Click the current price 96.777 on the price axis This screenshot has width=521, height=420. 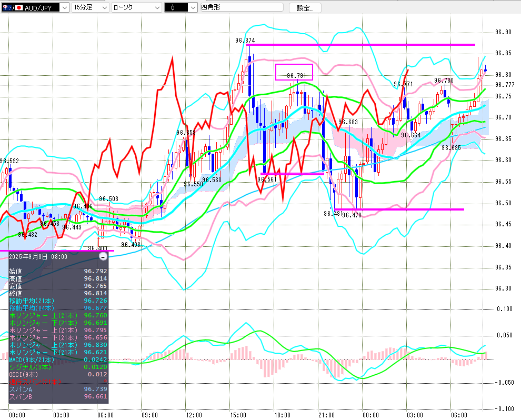pyautogui.click(x=505, y=85)
